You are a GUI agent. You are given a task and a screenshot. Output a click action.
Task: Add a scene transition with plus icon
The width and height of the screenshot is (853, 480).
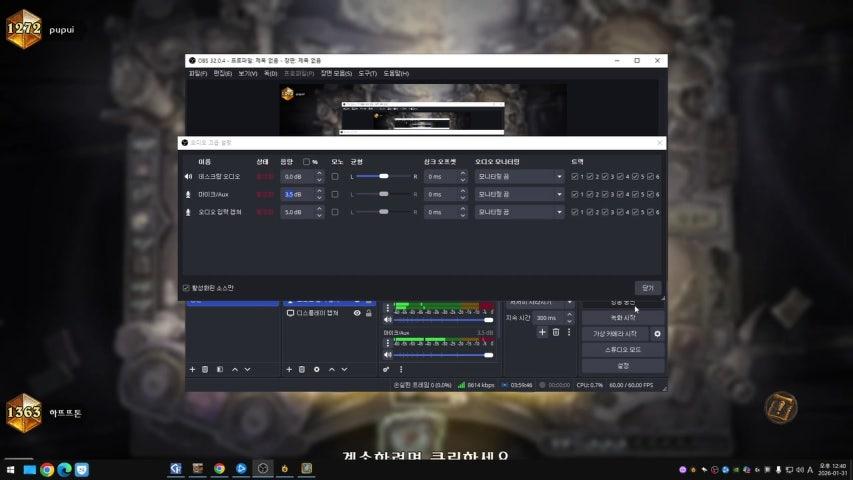click(542, 332)
